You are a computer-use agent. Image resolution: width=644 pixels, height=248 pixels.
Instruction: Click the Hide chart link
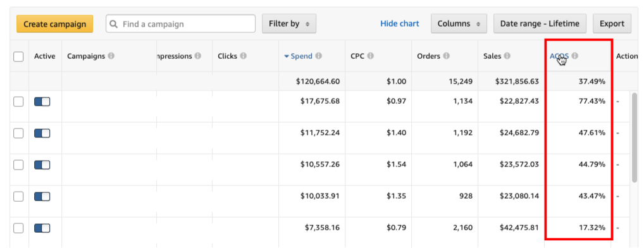pos(400,24)
